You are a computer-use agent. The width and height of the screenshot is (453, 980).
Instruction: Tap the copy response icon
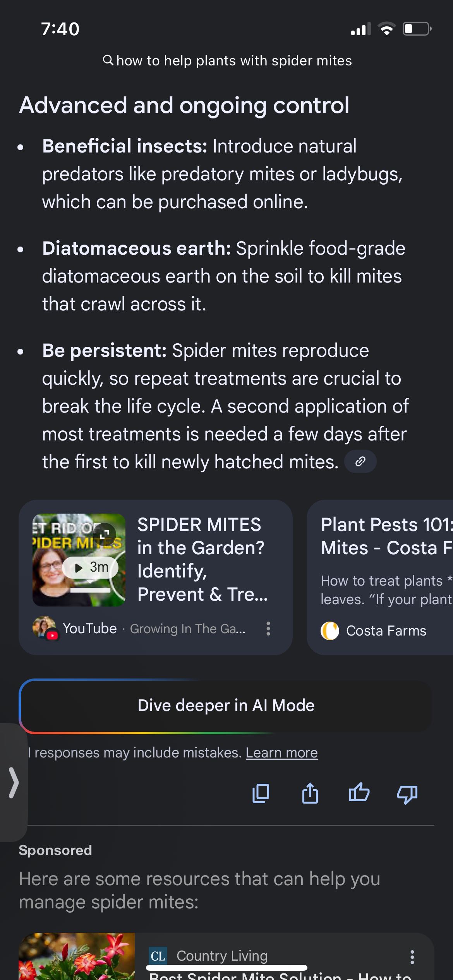261,793
